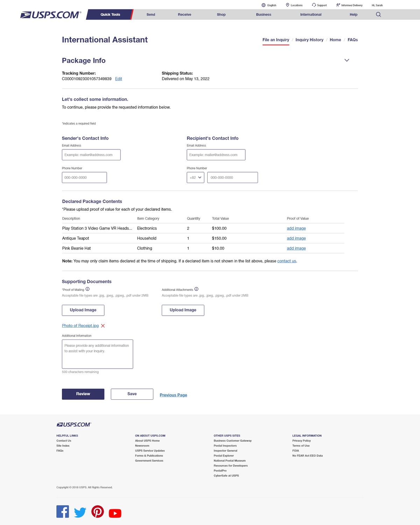Open the Proof of Mailing info icon
This screenshot has width=420, height=525.
pyautogui.click(x=87, y=289)
